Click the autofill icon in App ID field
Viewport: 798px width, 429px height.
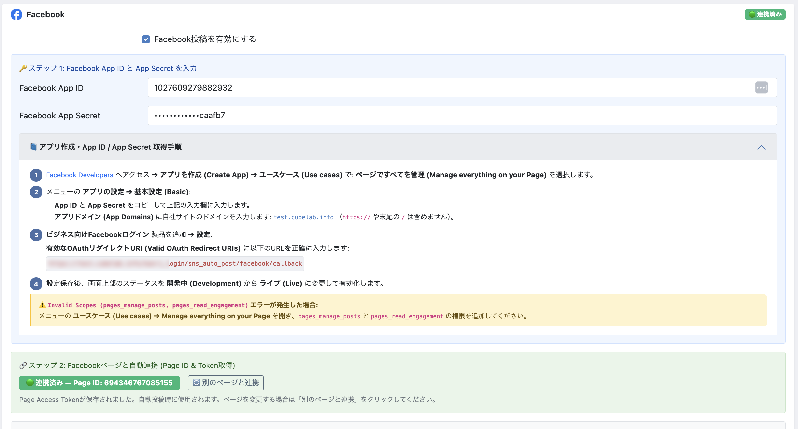click(x=761, y=88)
